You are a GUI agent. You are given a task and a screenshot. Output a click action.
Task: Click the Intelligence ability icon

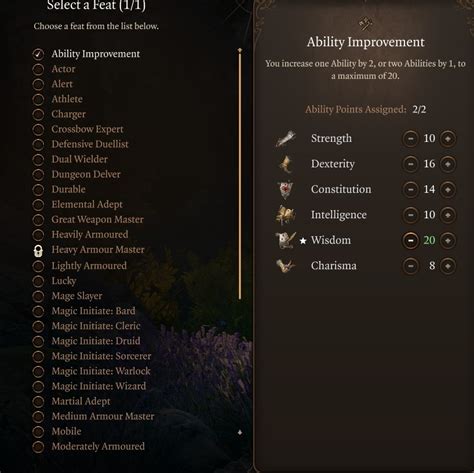click(x=285, y=215)
